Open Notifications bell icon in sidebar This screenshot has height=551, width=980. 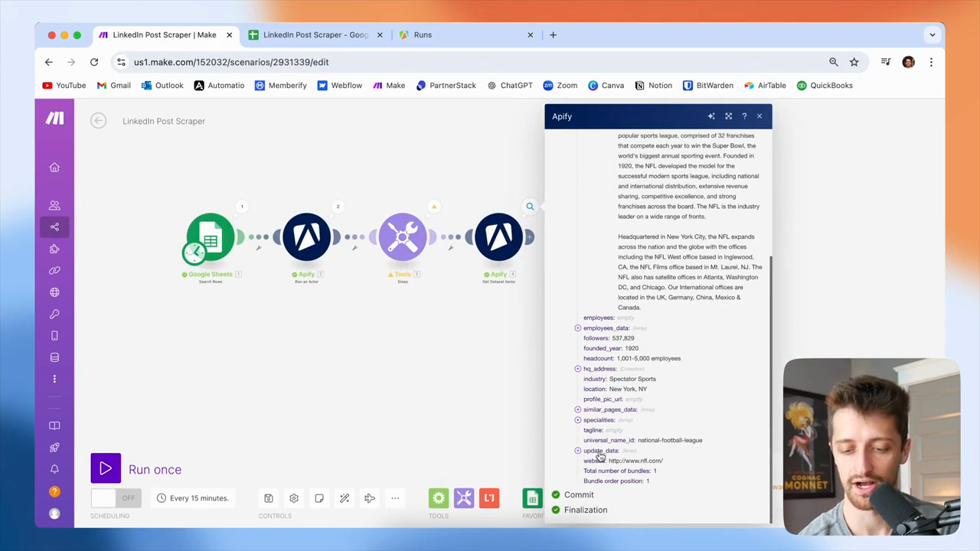click(54, 469)
